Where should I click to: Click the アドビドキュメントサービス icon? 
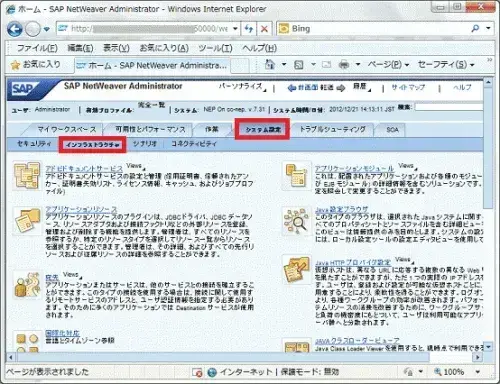[27, 176]
